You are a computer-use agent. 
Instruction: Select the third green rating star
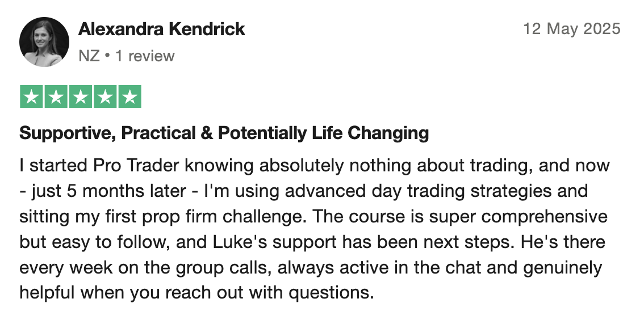click(81, 97)
